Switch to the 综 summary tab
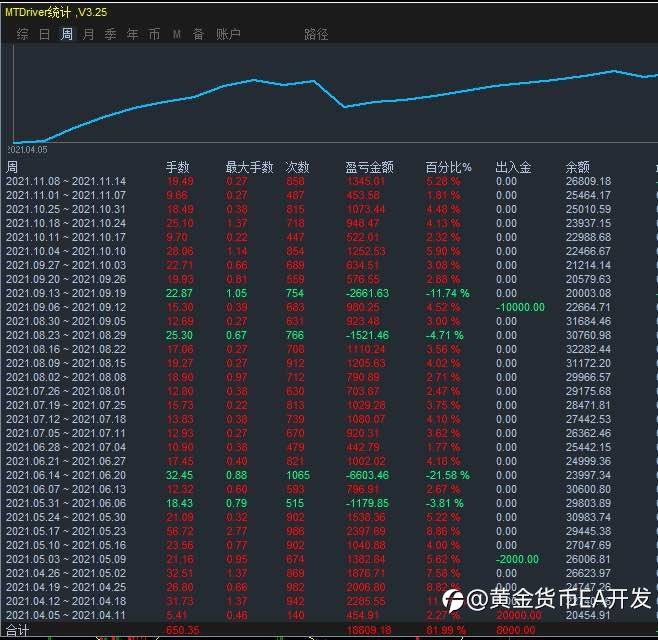Image resolution: width=658 pixels, height=640 pixels. coord(23,34)
